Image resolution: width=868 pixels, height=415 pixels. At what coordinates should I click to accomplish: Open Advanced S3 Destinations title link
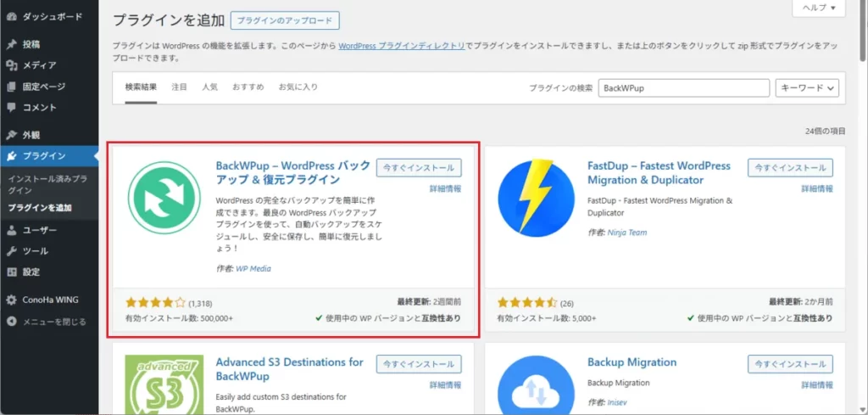click(290, 369)
